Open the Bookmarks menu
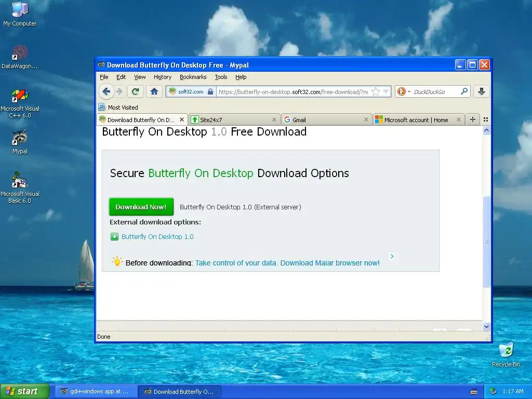Viewport: 532px width, 399px height. pos(193,77)
